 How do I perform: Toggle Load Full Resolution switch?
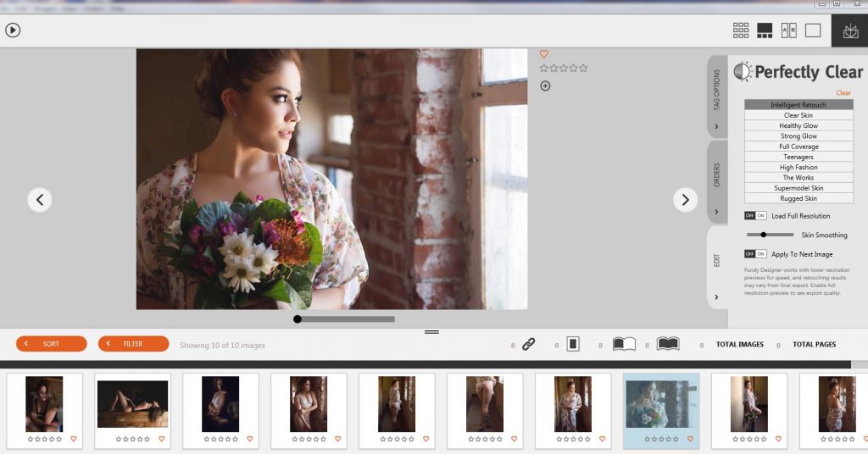tap(755, 216)
